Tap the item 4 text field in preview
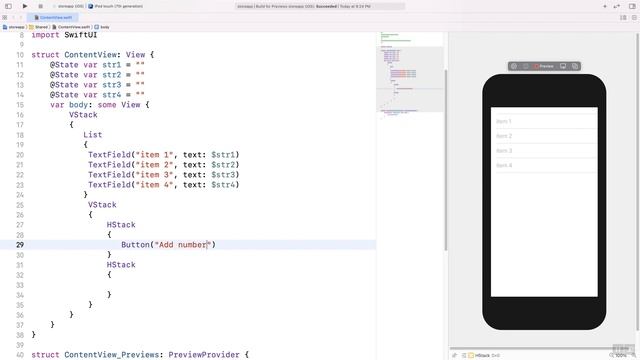Viewport: 640px width, 360px height. coord(544,165)
